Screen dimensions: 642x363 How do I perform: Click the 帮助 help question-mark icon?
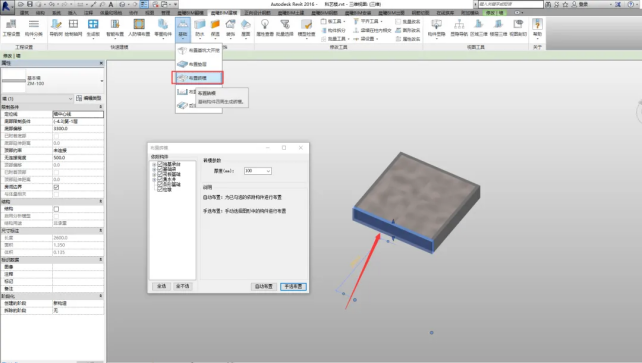537,27
